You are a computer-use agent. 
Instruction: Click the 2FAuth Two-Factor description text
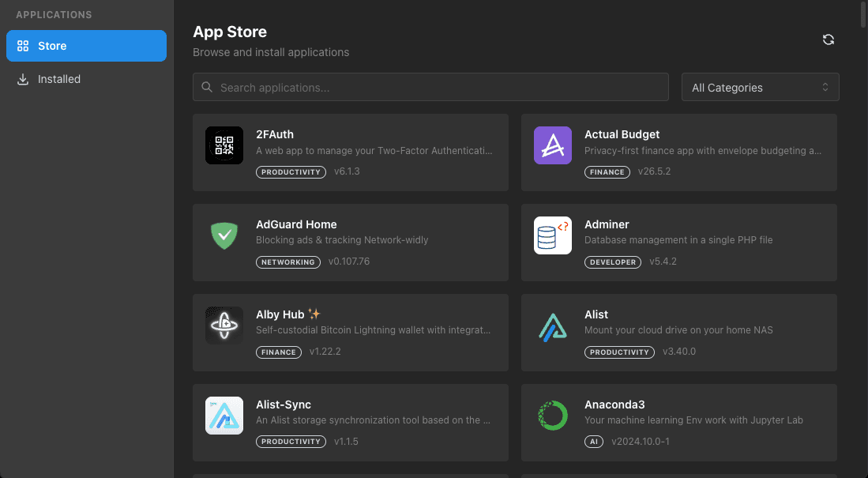pos(374,150)
